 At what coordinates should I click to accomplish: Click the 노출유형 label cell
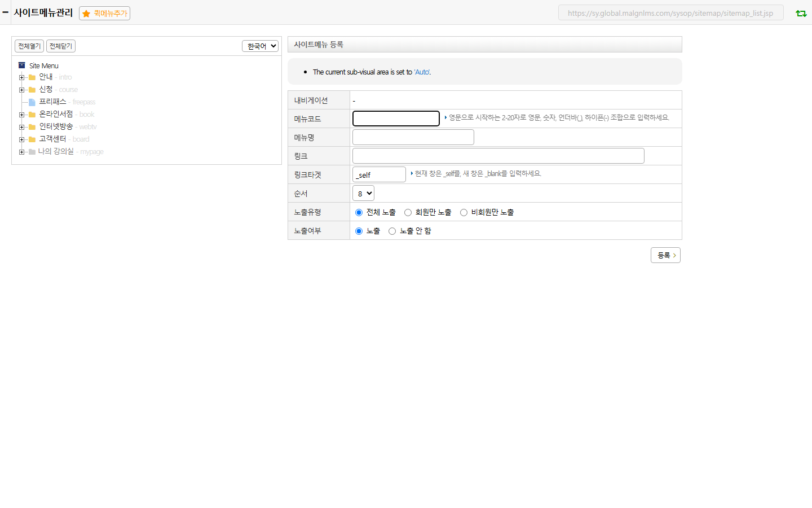(319, 212)
